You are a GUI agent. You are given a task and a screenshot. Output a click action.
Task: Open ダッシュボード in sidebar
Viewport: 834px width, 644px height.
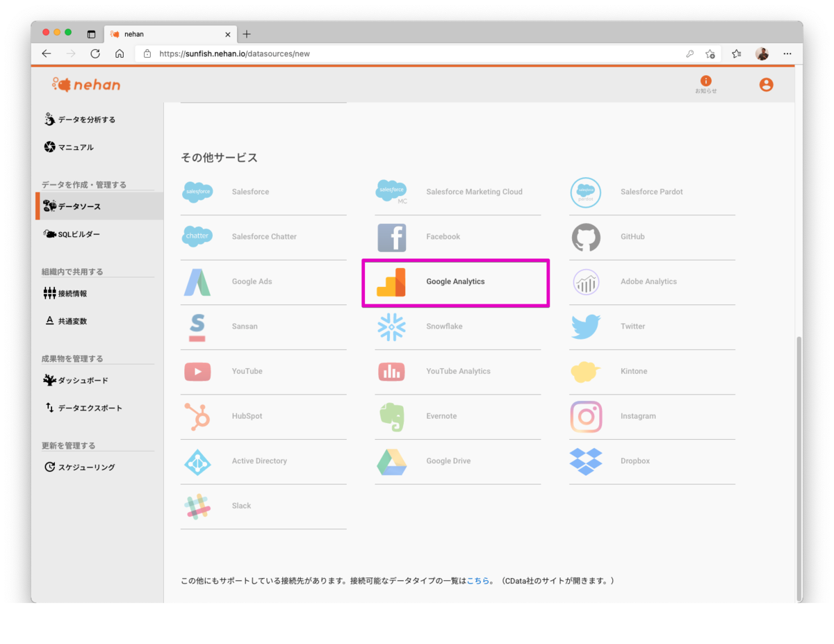75,380
